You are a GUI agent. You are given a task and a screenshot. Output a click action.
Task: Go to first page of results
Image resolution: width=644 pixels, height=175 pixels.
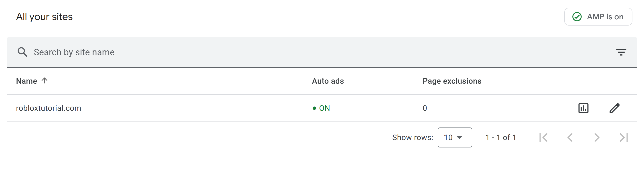coord(543,137)
